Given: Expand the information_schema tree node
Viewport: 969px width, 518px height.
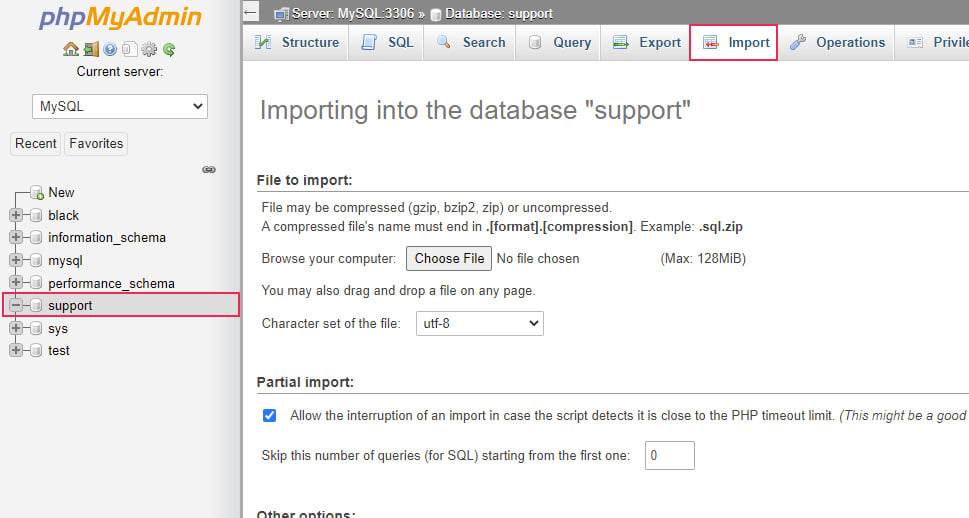Looking at the screenshot, I should (x=16, y=237).
